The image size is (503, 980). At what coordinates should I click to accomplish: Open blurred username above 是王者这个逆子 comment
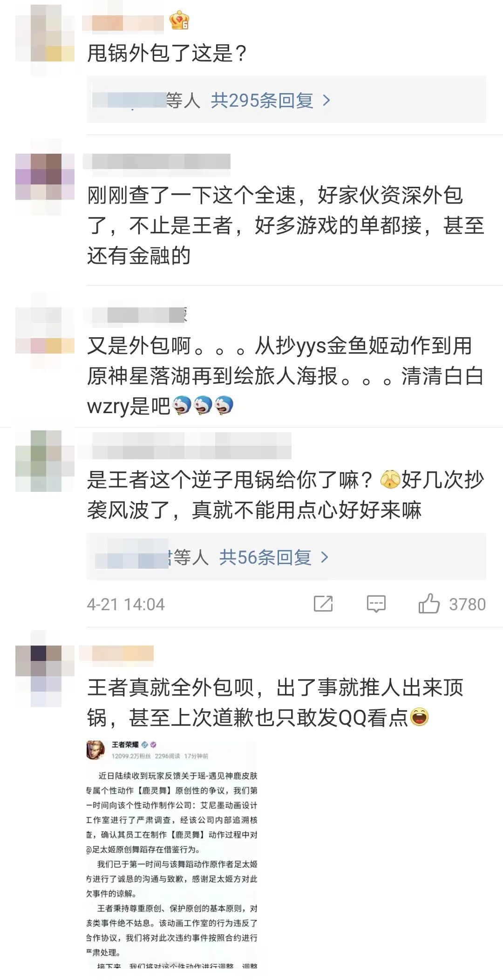tap(185, 445)
